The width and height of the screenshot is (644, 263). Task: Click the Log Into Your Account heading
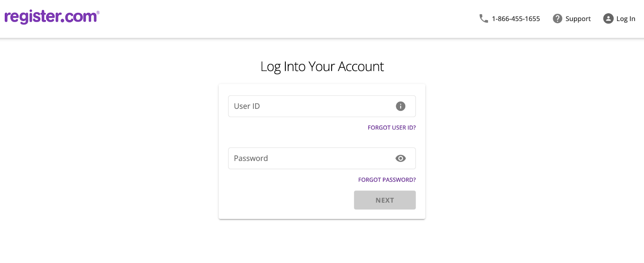tap(322, 66)
